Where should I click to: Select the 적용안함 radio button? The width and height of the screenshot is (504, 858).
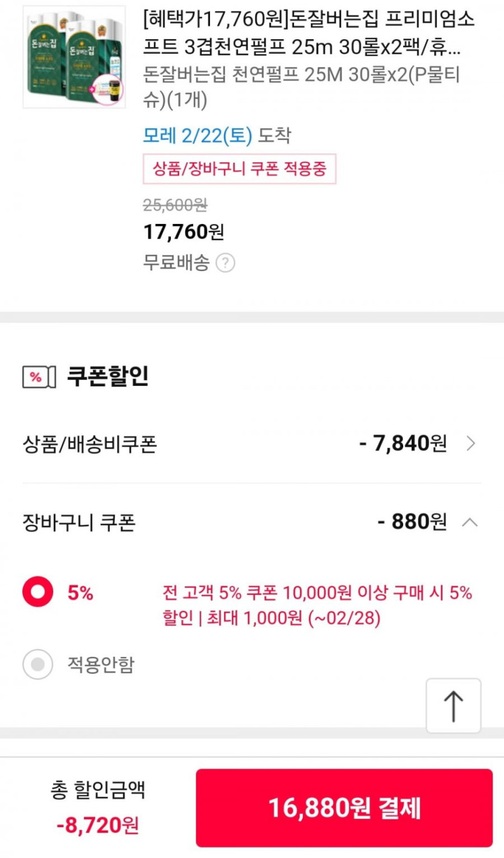[38, 665]
